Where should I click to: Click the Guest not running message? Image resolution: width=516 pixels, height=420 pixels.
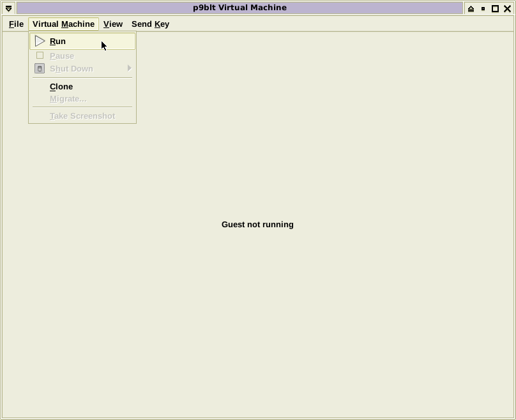pos(257,225)
